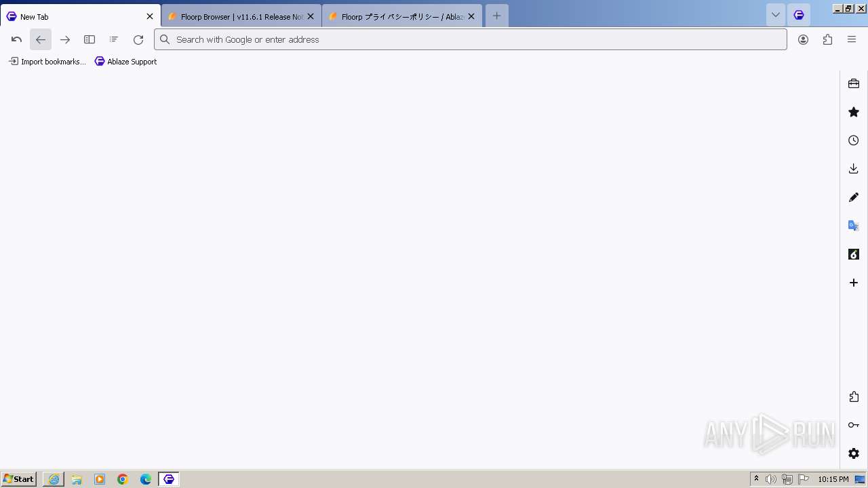The width and height of the screenshot is (868, 488).
Task: Click the show desktop button
Action: pos(860,479)
